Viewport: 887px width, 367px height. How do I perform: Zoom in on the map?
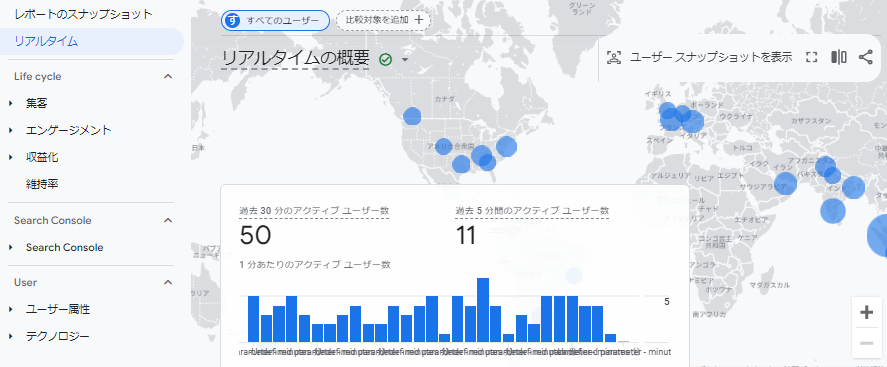point(866,313)
